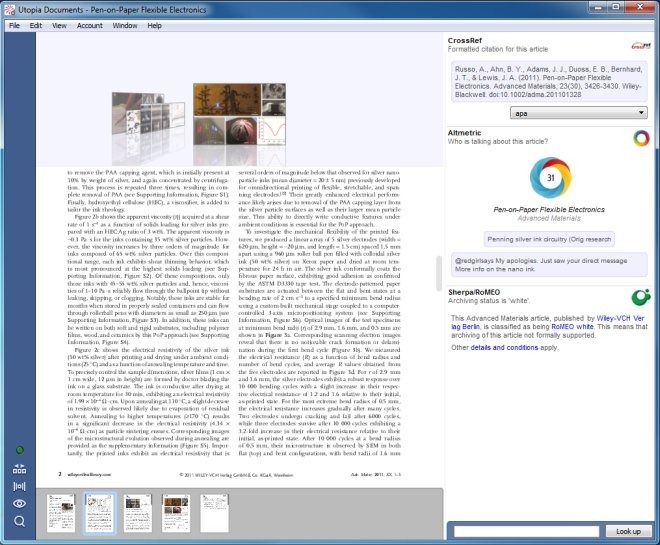
Task: Click the @redgirlsays tweet entry
Action: click(x=549, y=265)
